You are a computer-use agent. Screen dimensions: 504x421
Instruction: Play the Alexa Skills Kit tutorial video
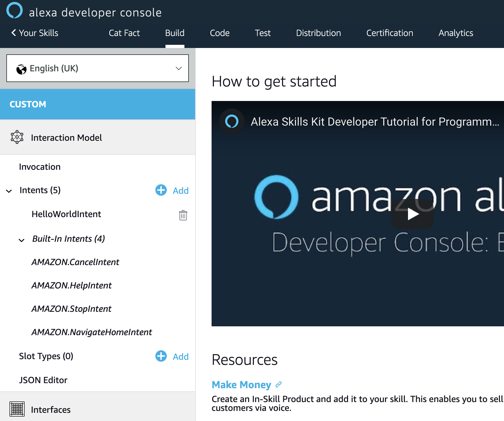pos(412,214)
